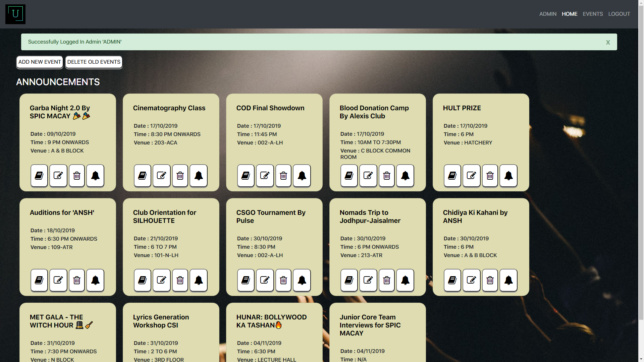Edit the Cinematography Class event
This screenshot has height=362, width=644.
click(162, 176)
